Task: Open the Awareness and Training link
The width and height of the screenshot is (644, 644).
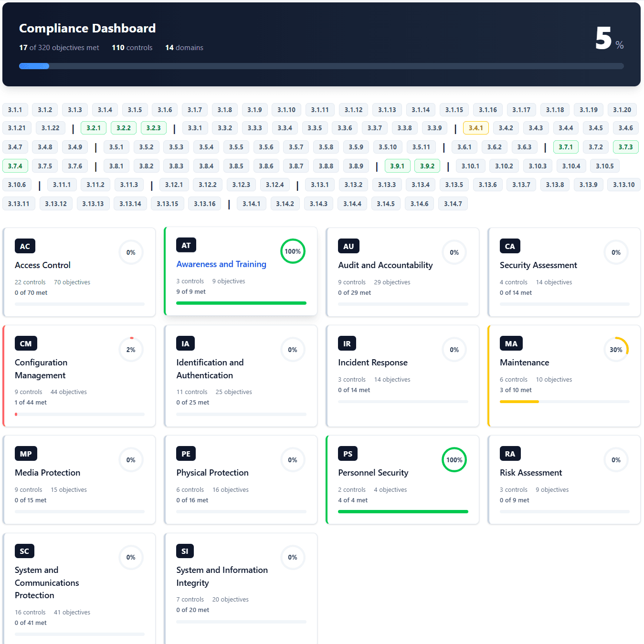Action: click(221, 264)
